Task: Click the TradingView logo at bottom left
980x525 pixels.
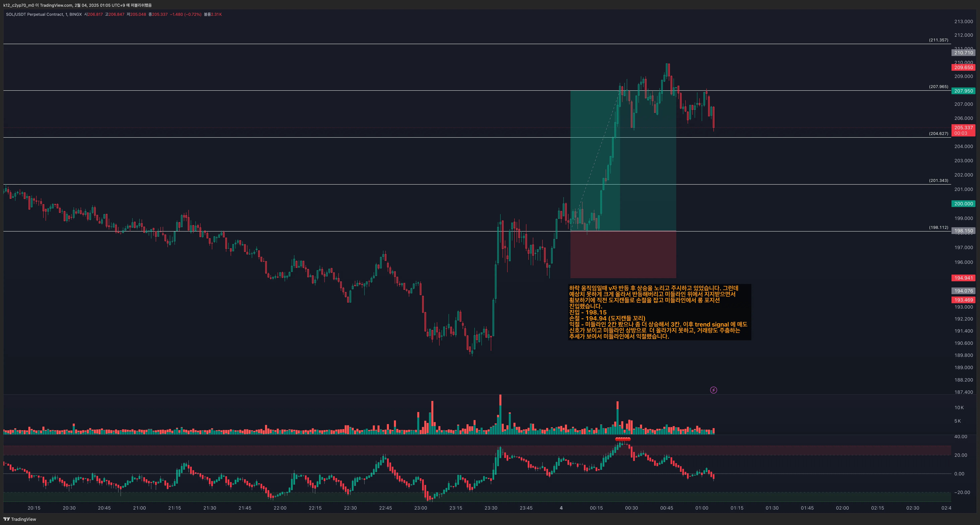Action: click(19, 519)
